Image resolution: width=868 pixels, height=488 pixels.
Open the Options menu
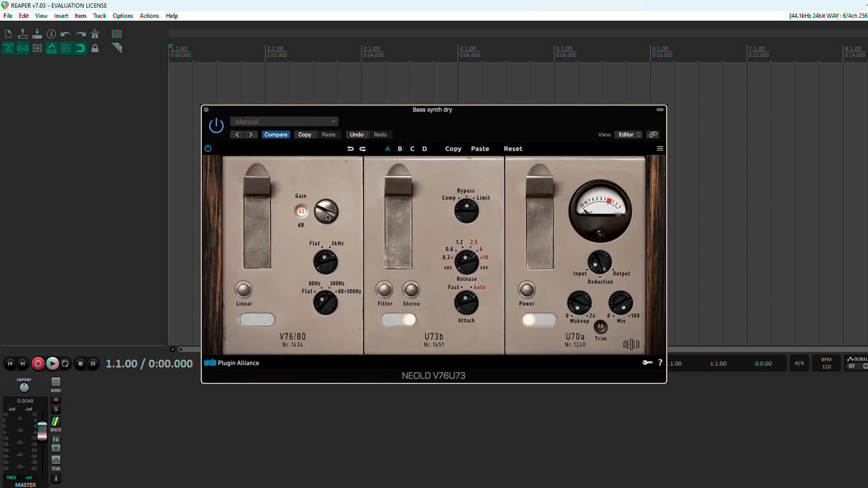[x=123, y=16]
